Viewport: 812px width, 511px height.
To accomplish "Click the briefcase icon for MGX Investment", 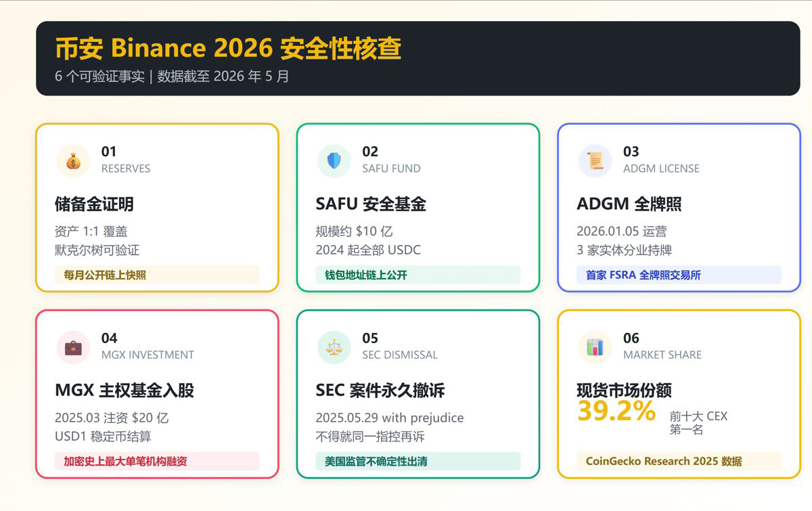I will [73, 347].
